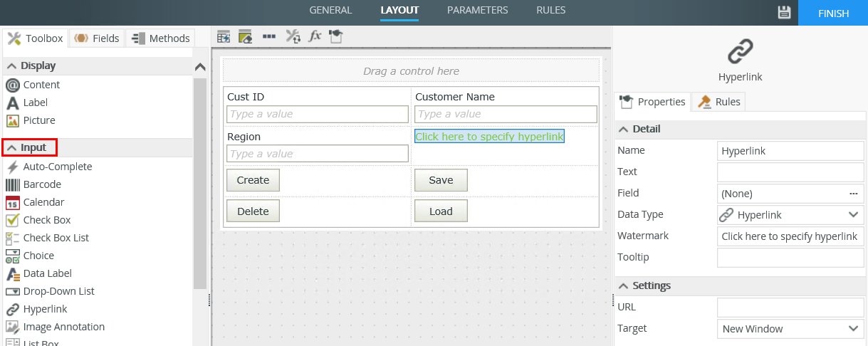Click the Text property field
This screenshot has width=868, height=346.
click(x=790, y=172)
